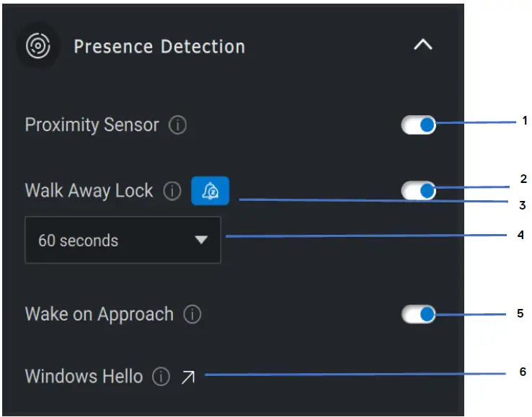
Task: Open the 60 seconds timer dropdown
Action: (x=123, y=241)
